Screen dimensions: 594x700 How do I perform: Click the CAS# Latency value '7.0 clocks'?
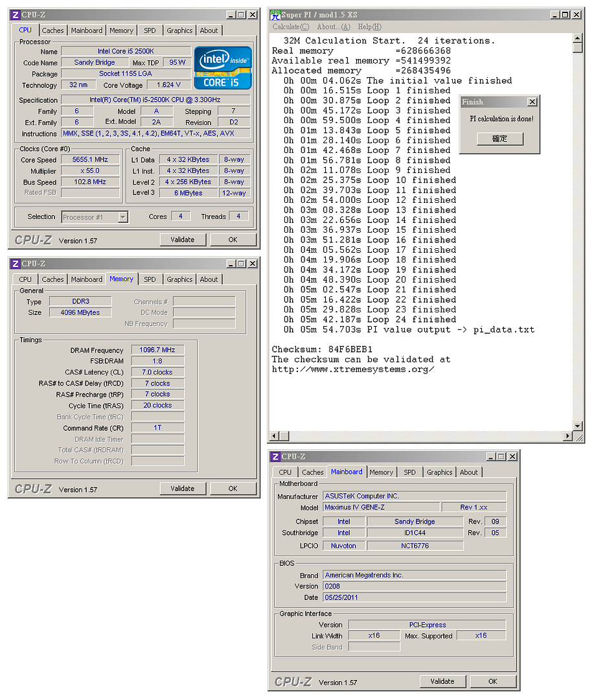157,372
